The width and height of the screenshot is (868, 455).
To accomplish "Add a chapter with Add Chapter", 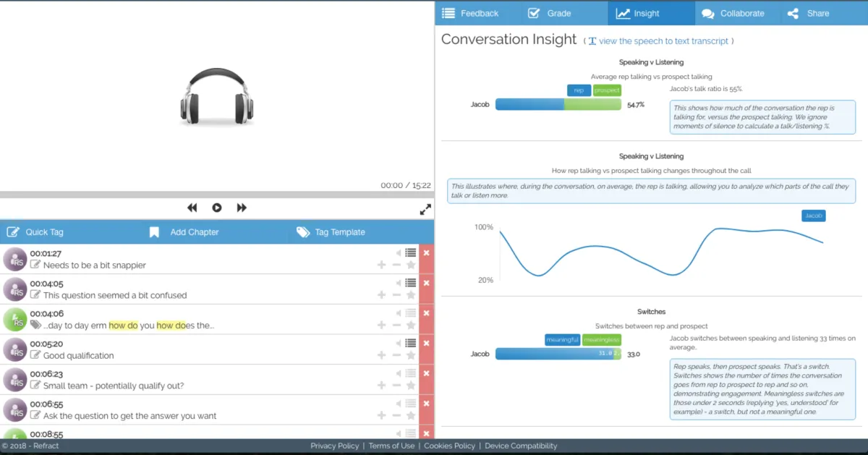I will (184, 232).
